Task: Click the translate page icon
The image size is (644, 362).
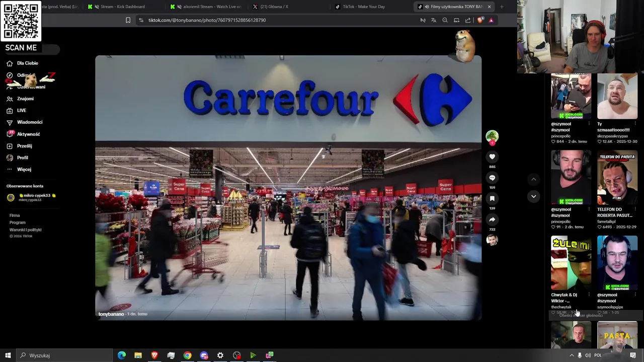Action: pyautogui.click(x=434, y=20)
